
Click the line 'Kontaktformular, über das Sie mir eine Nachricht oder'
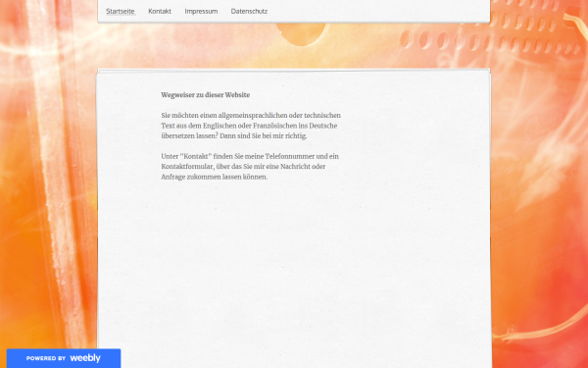coord(243,167)
